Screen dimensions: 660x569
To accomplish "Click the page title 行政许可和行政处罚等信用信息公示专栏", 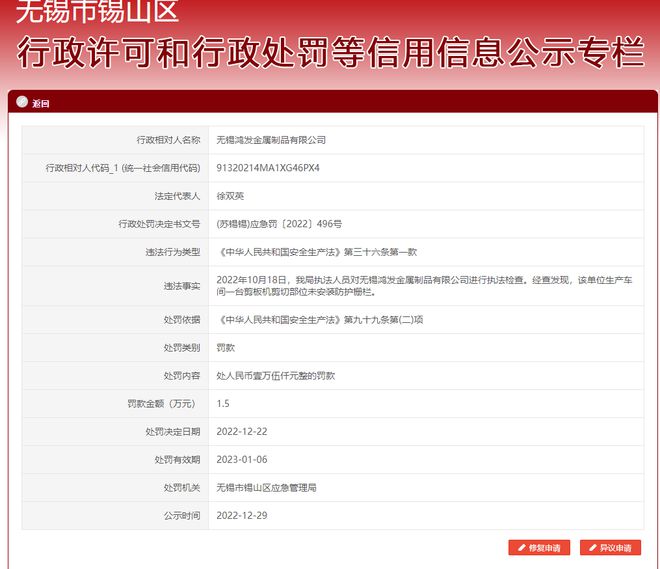I will [x=330, y=53].
